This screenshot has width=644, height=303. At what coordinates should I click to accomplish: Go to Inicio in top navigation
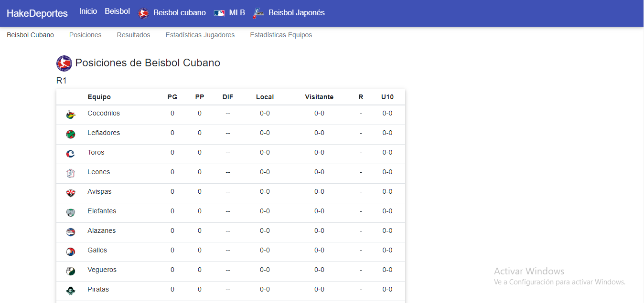[x=88, y=11]
